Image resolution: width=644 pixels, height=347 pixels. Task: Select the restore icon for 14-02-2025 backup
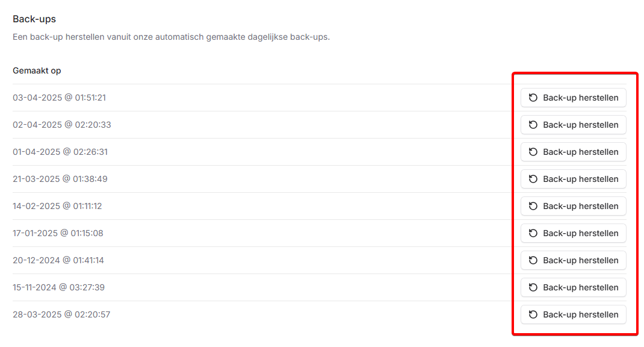point(533,206)
